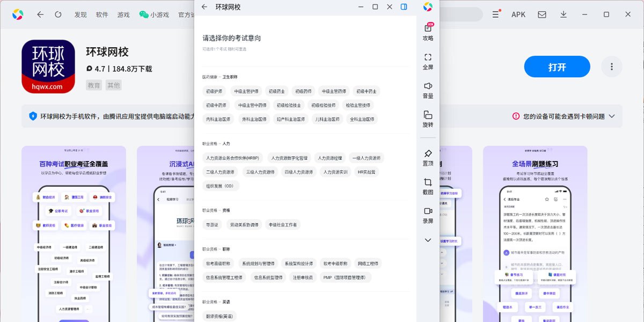
Task: Take a screenshot with 截图 icon
Action: [428, 186]
